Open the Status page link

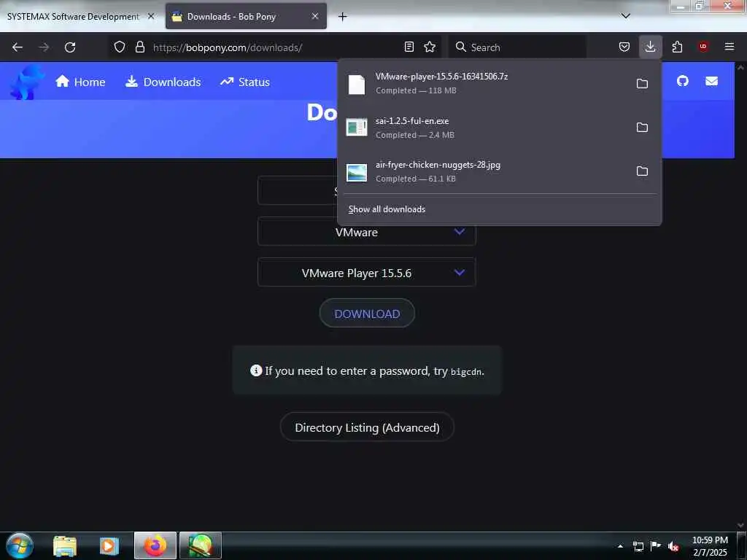point(245,82)
